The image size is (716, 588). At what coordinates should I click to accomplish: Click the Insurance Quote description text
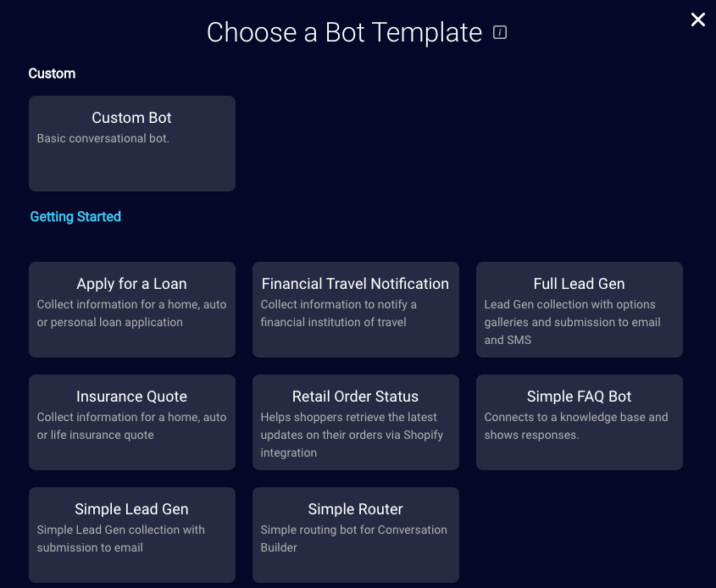pos(131,426)
